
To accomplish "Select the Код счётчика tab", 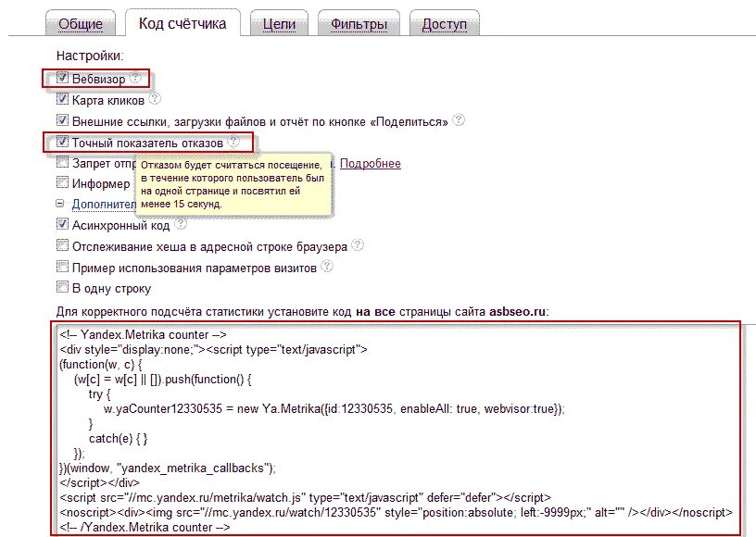I will tap(183, 23).
